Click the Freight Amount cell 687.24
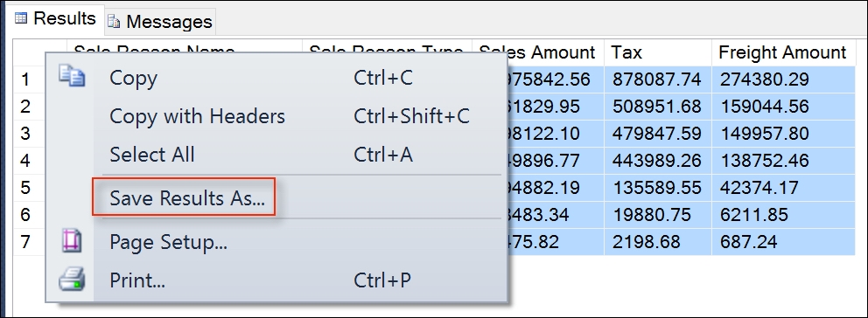This screenshot has width=868, height=318. point(783,242)
